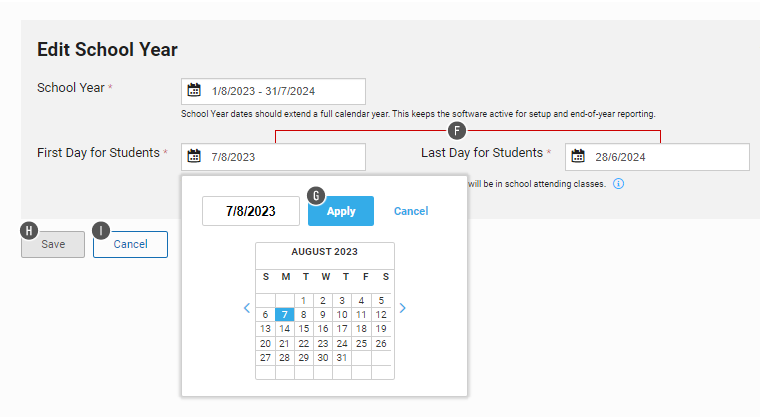Select August 1 in the calendar
Screen dimensions: 760x417
[x=303, y=300]
